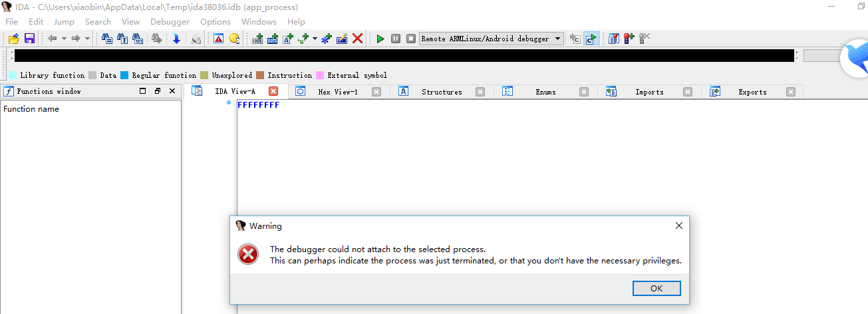Click the cyan Library function legend swatch
The height and width of the screenshot is (314, 868).
tap(13, 75)
